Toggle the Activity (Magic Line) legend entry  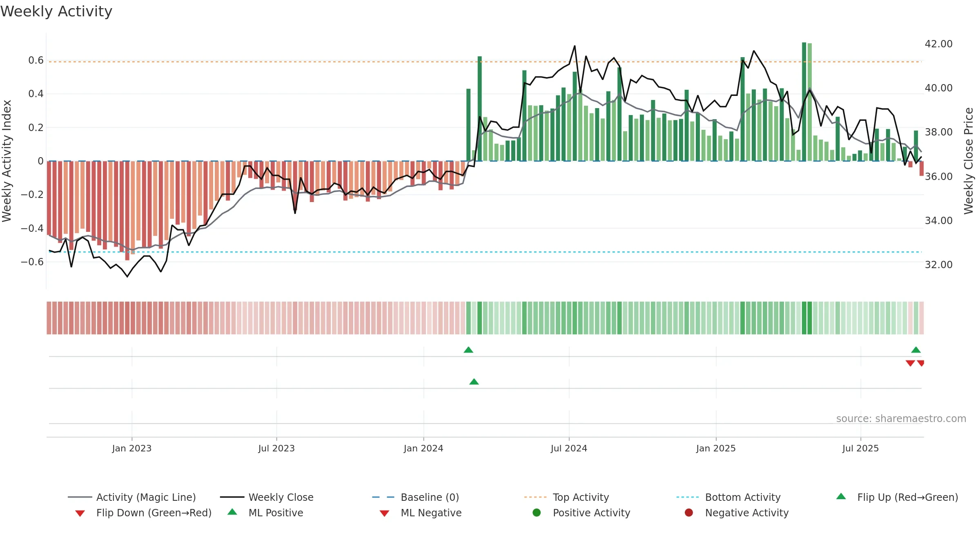pos(132,497)
